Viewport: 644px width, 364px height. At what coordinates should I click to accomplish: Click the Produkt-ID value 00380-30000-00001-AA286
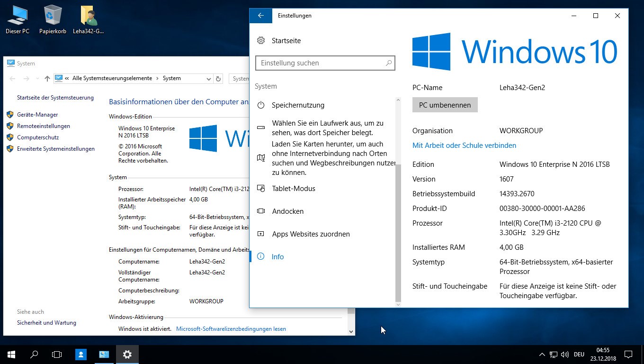[x=542, y=209]
